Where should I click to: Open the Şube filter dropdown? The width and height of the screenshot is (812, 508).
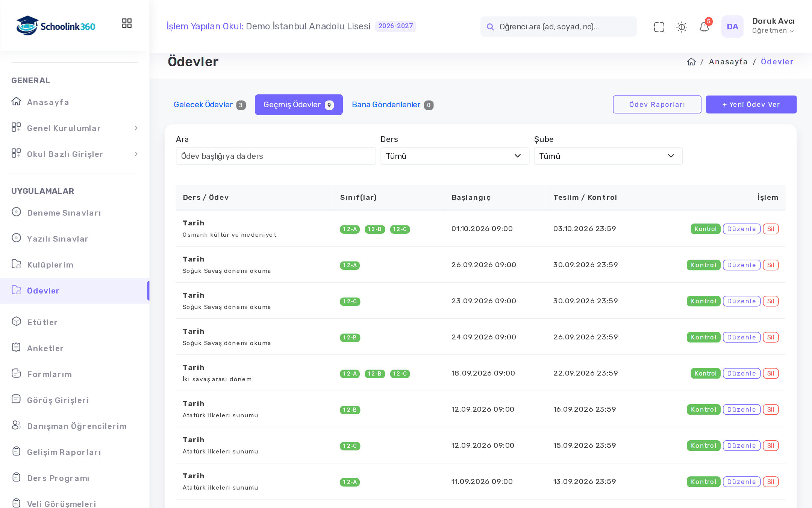pos(608,156)
